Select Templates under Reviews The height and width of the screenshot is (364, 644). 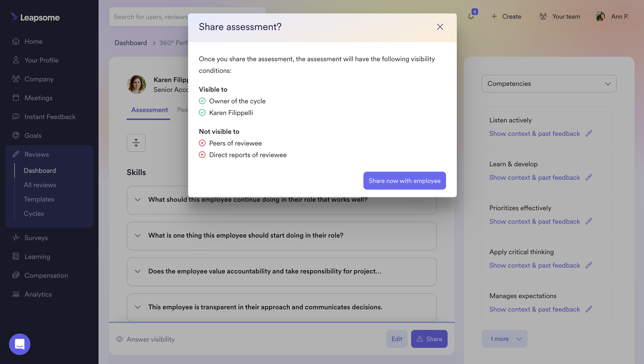(39, 199)
